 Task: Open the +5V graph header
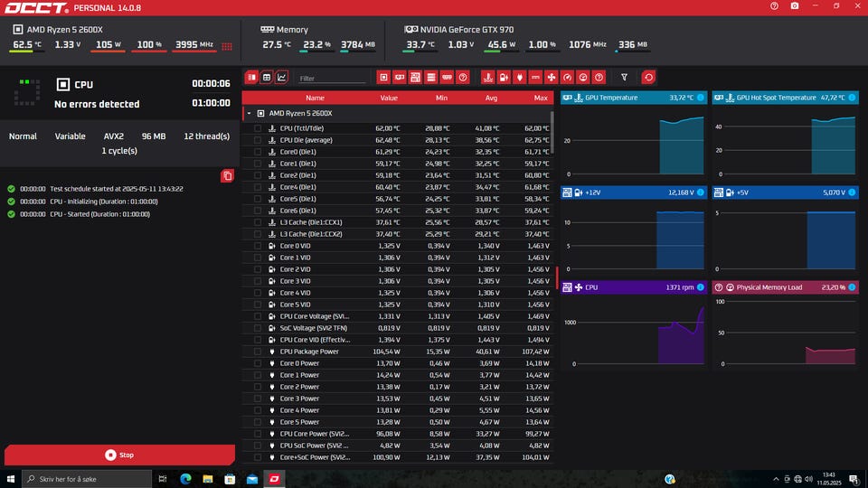785,192
